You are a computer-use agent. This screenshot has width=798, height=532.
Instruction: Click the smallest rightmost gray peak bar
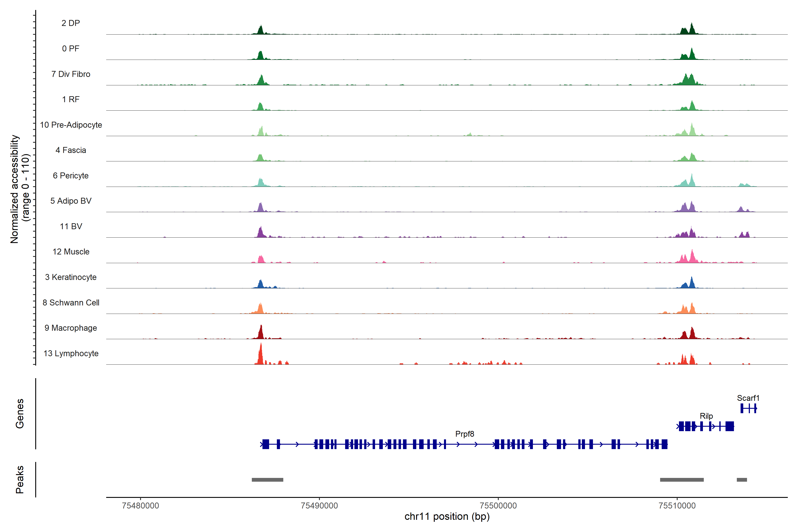point(742,480)
